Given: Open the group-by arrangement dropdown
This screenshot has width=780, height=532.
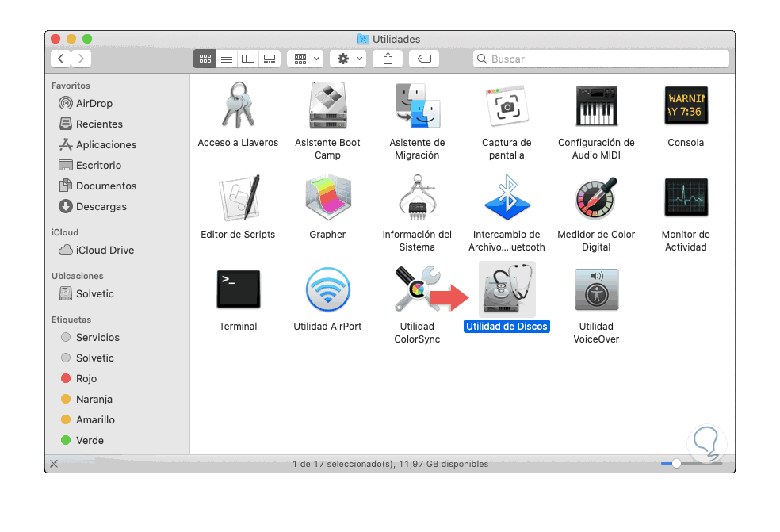Looking at the screenshot, I should point(305,59).
